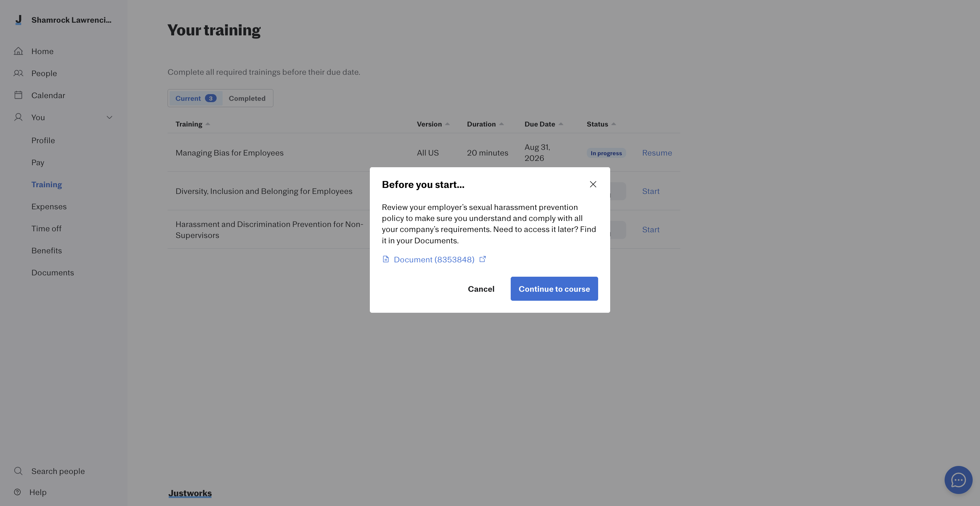
Task: Start Harassment and Discrimination Prevention training
Action: pos(651,230)
